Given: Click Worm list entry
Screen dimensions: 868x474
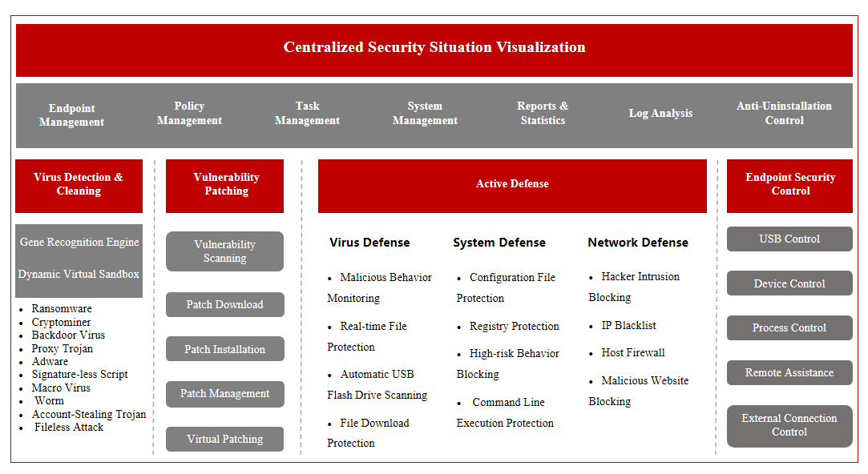Looking at the screenshot, I should click(x=49, y=400).
